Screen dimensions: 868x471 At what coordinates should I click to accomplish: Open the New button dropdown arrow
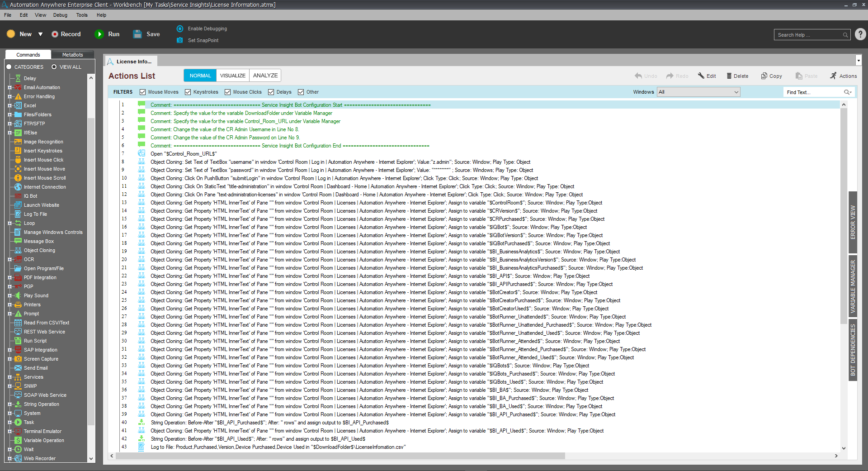pos(40,34)
